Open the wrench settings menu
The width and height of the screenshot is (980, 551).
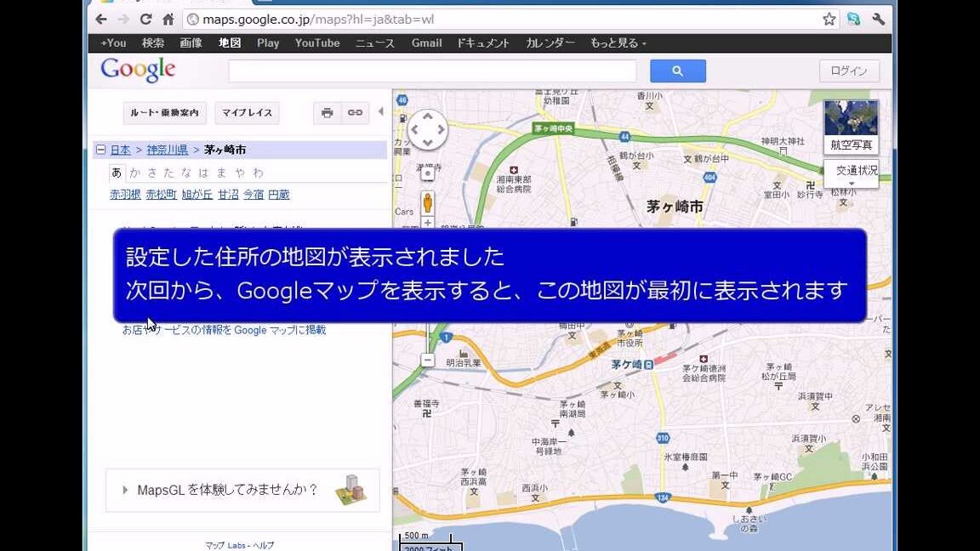coord(878,20)
